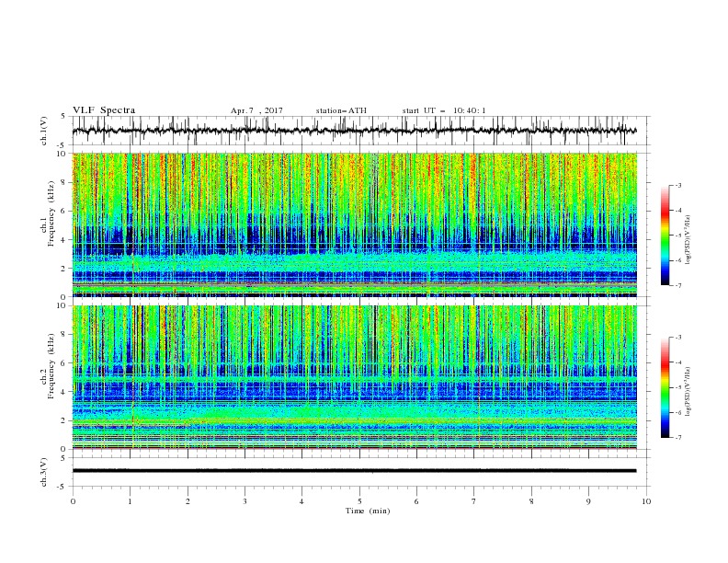Click the "Time (min)" axis label
This screenshot has width=728, height=563.
[x=368, y=511]
